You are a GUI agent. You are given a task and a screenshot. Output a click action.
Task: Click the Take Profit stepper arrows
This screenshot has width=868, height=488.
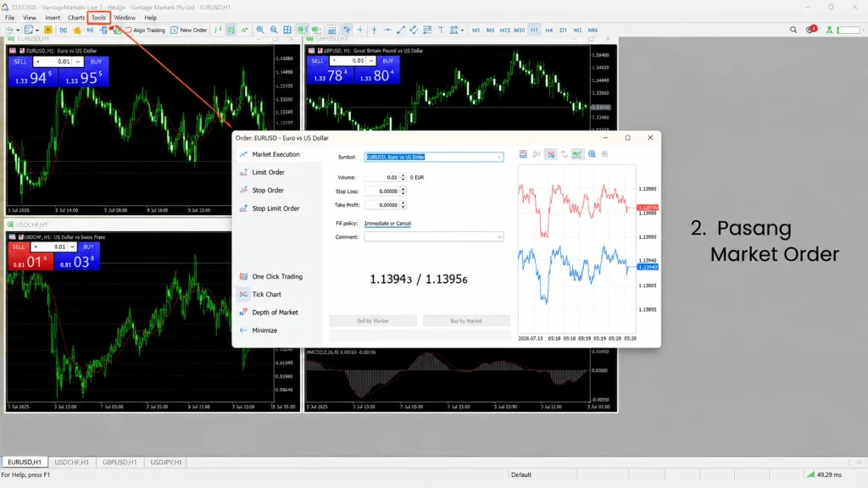[403, 205]
